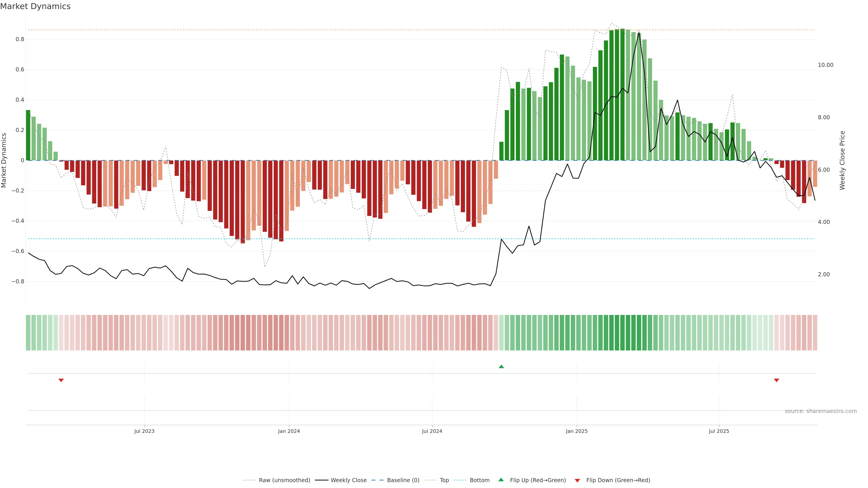Click the green Flip Up triangle marker
868x488 pixels.
[x=501, y=366]
